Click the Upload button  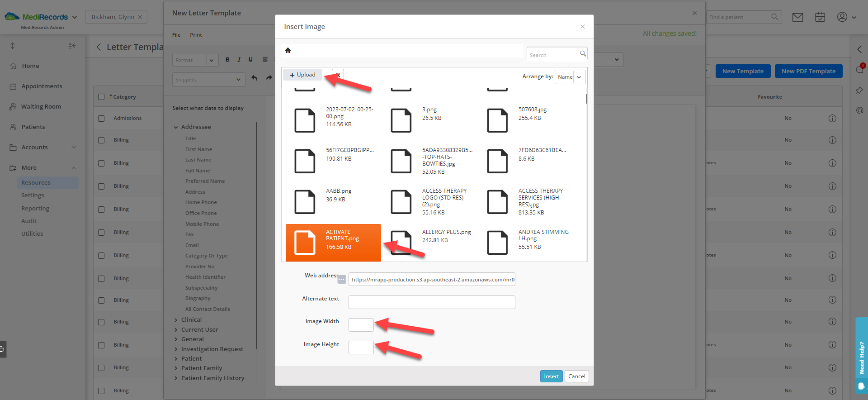point(302,75)
